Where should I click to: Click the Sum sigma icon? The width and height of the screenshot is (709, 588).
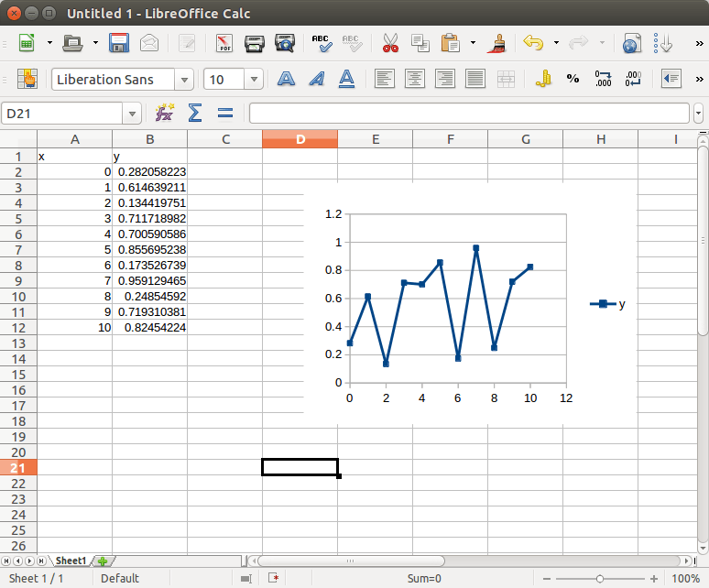click(194, 113)
